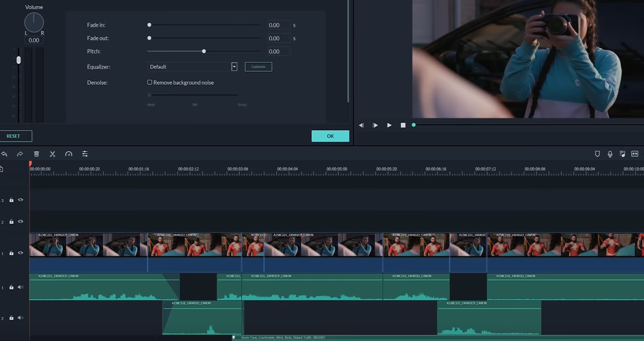Click the Fade out seconds input field

pos(279,38)
